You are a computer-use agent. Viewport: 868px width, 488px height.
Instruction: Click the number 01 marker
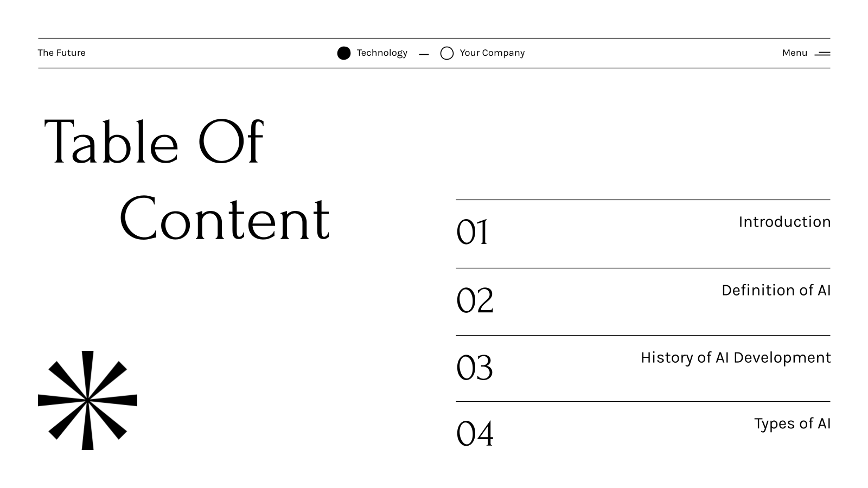[x=472, y=233]
